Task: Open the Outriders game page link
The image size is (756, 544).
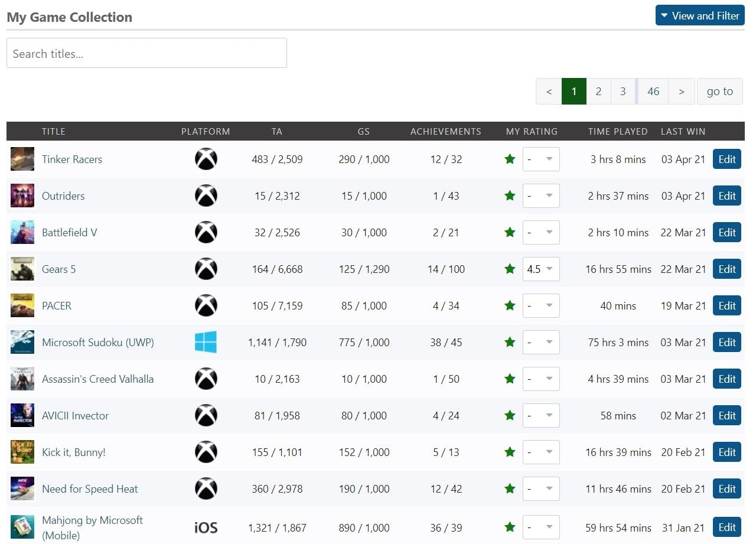Action: 63,196
